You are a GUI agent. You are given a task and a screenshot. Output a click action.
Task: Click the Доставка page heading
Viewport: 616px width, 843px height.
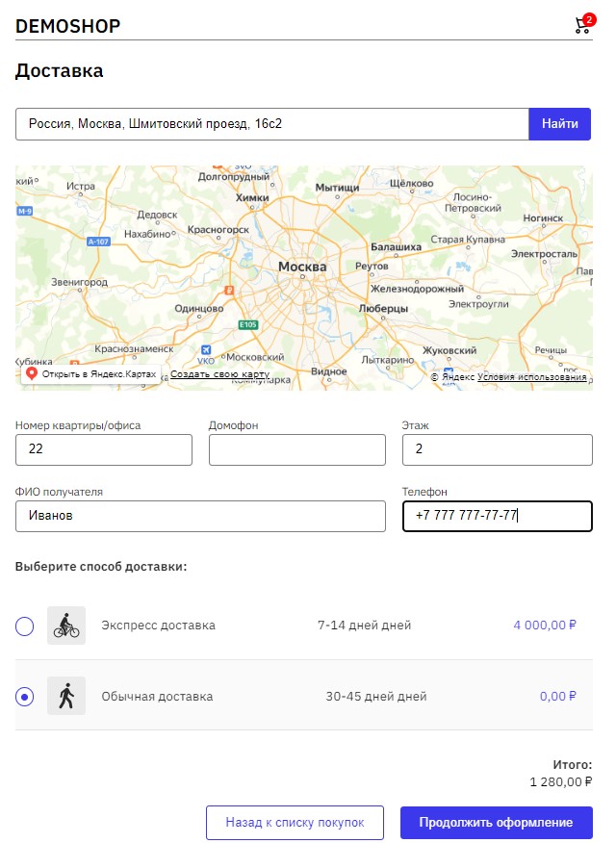pyautogui.click(x=59, y=71)
